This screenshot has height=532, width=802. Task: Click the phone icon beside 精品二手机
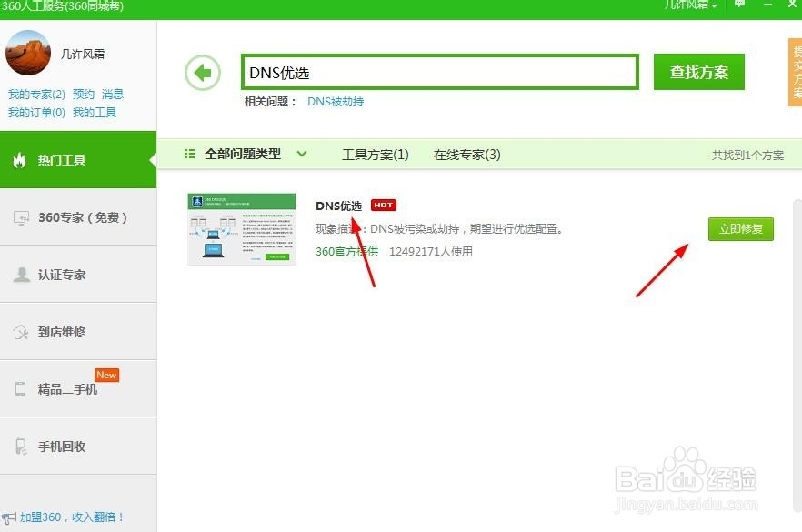pos(20,389)
